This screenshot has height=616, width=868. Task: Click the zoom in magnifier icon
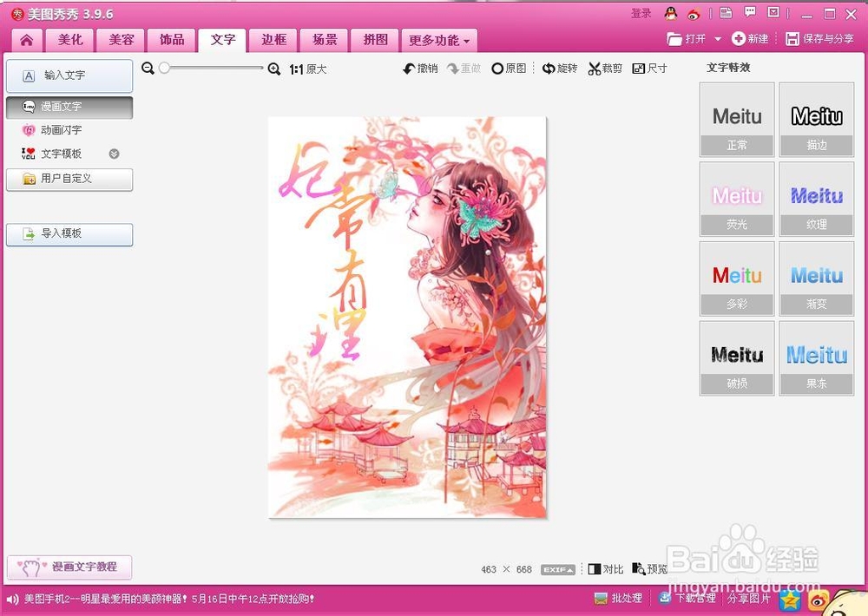[x=274, y=69]
